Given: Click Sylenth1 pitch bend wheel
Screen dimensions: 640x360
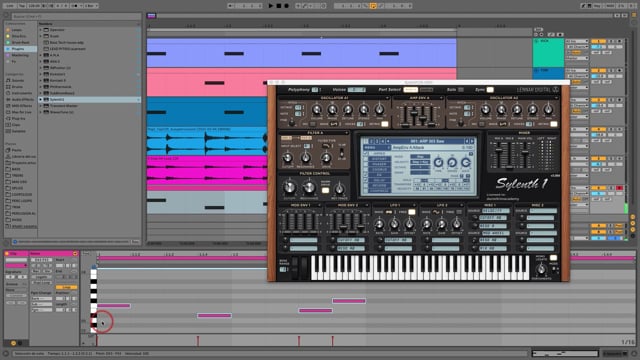Looking at the screenshot, I should click(294, 268).
